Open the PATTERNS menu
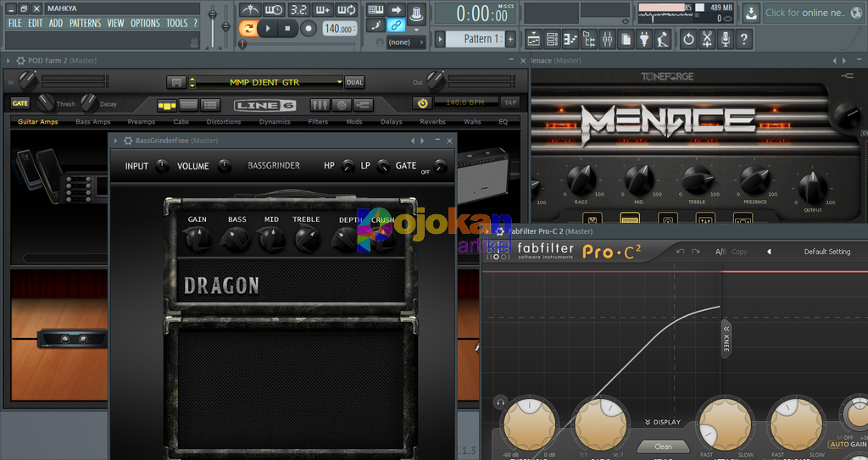868x460 pixels. pyautogui.click(x=85, y=23)
